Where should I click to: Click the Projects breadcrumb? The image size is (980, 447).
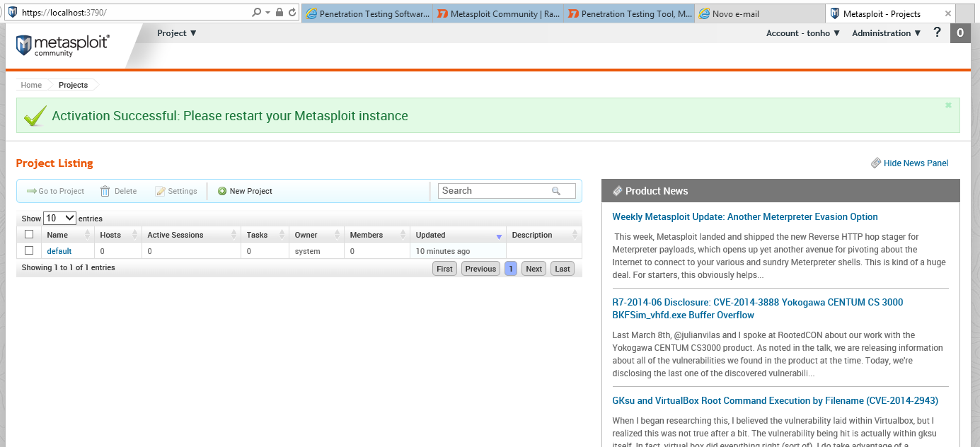[x=74, y=85]
